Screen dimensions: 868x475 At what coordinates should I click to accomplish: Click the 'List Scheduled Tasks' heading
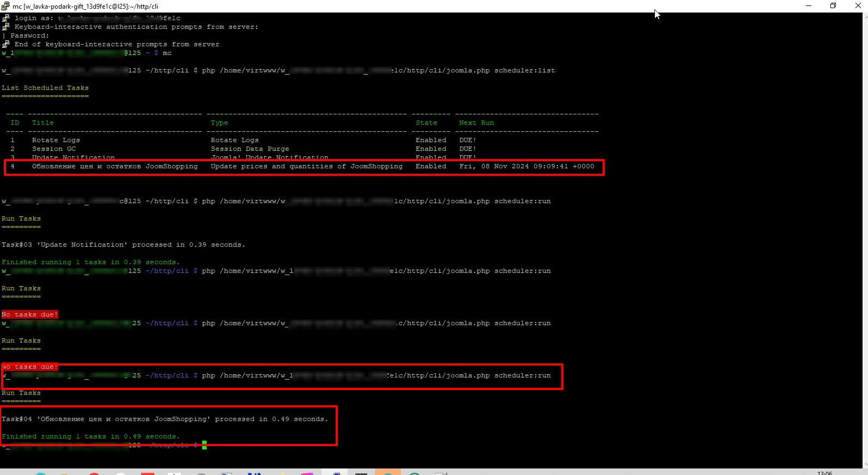click(x=45, y=88)
